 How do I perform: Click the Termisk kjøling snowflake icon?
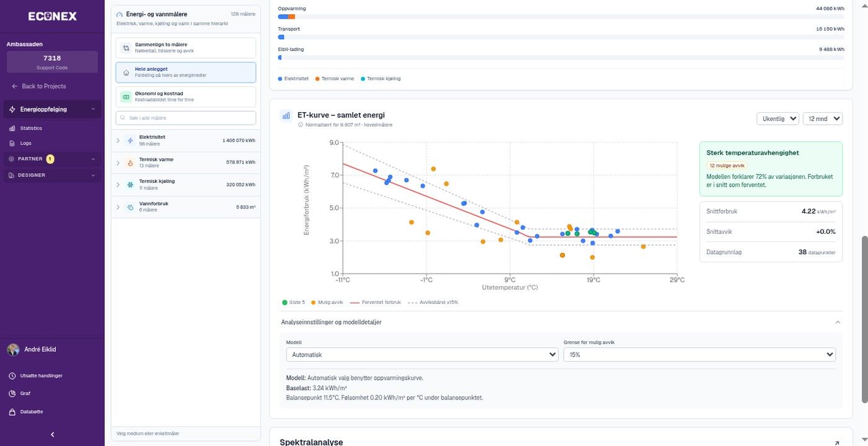pyautogui.click(x=130, y=185)
